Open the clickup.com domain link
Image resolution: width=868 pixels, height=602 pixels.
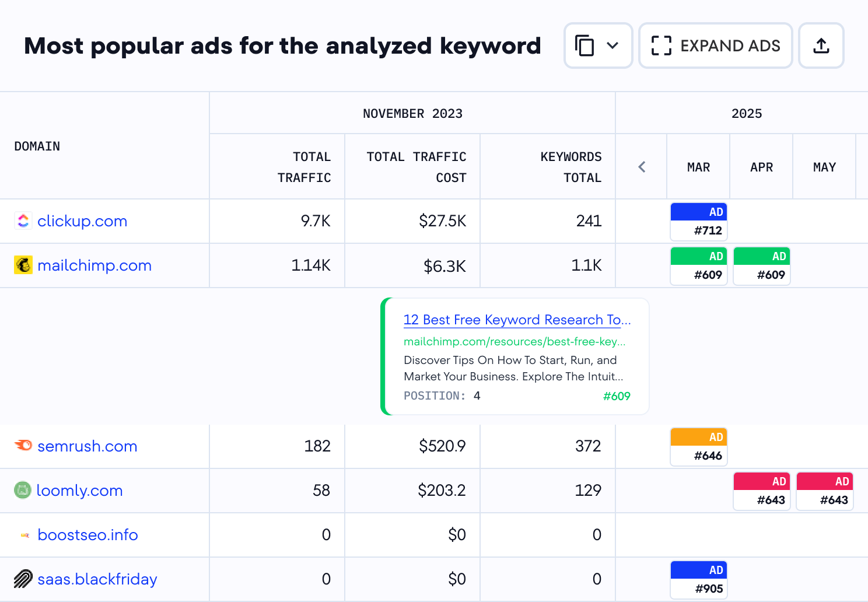pyautogui.click(x=82, y=221)
